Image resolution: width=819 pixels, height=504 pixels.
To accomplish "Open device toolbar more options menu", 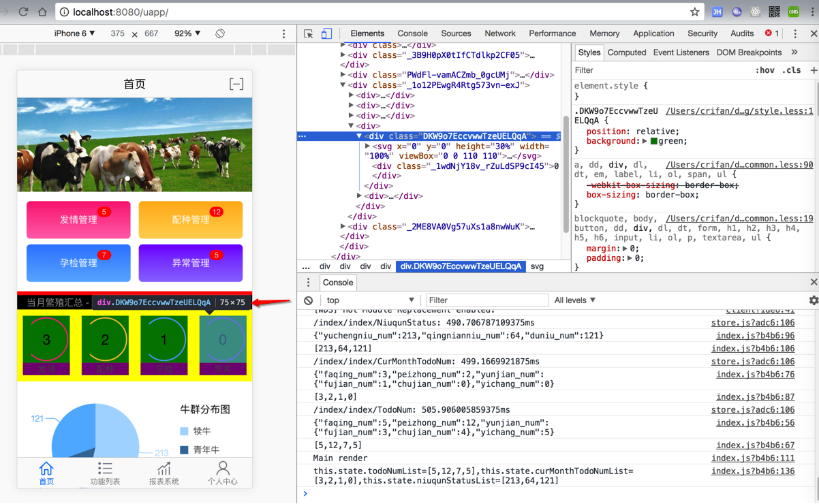I will click(x=284, y=33).
